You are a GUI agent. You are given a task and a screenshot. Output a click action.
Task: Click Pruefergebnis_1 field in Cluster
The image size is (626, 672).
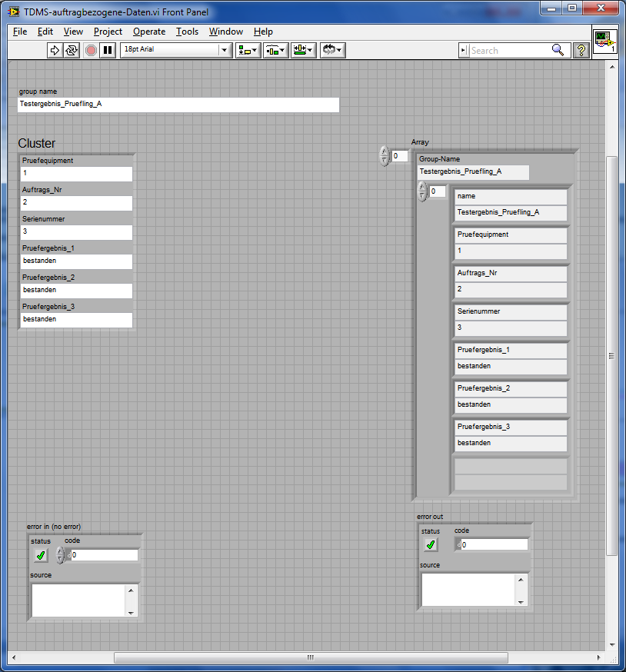(76, 261)
